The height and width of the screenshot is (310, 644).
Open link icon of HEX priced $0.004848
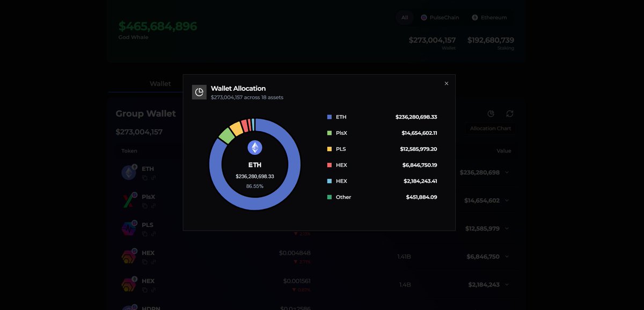click(x=153, y=262)
